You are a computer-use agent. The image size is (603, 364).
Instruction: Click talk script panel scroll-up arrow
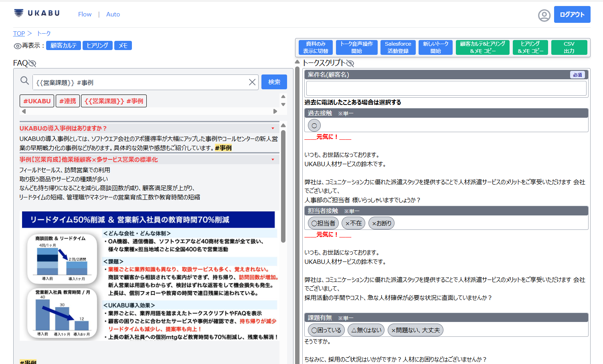(297, 62)
